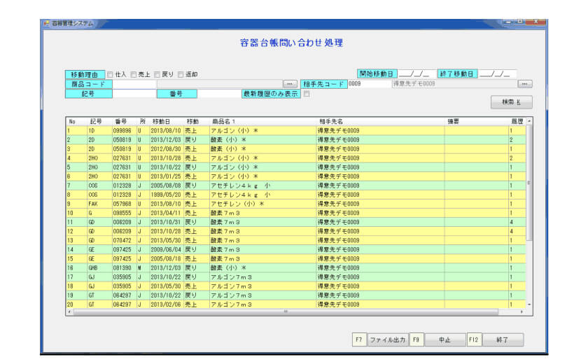Click the 記号 column header
588x364 pixels.
pyautogui.click(x=96, y=122)
